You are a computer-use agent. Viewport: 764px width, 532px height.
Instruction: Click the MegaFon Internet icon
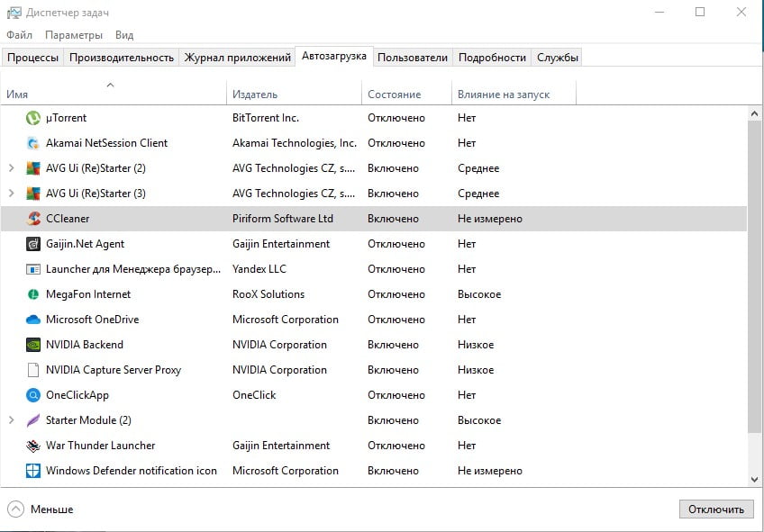point(32,293)
